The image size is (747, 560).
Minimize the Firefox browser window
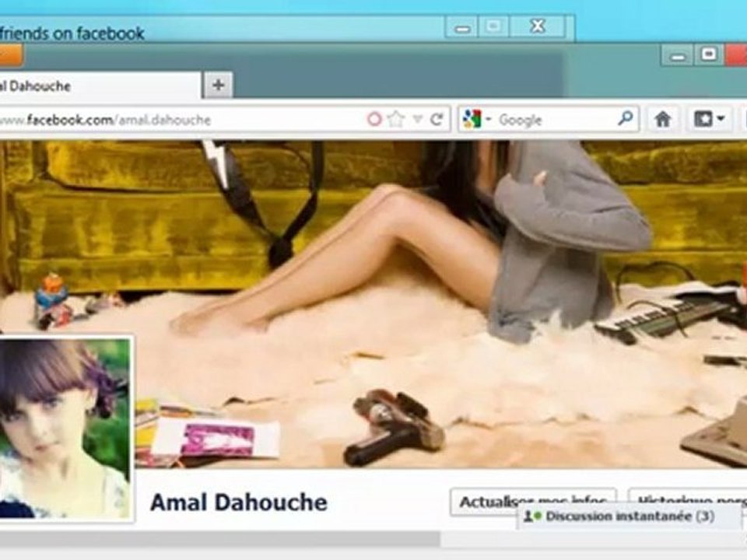coord(678,56)
